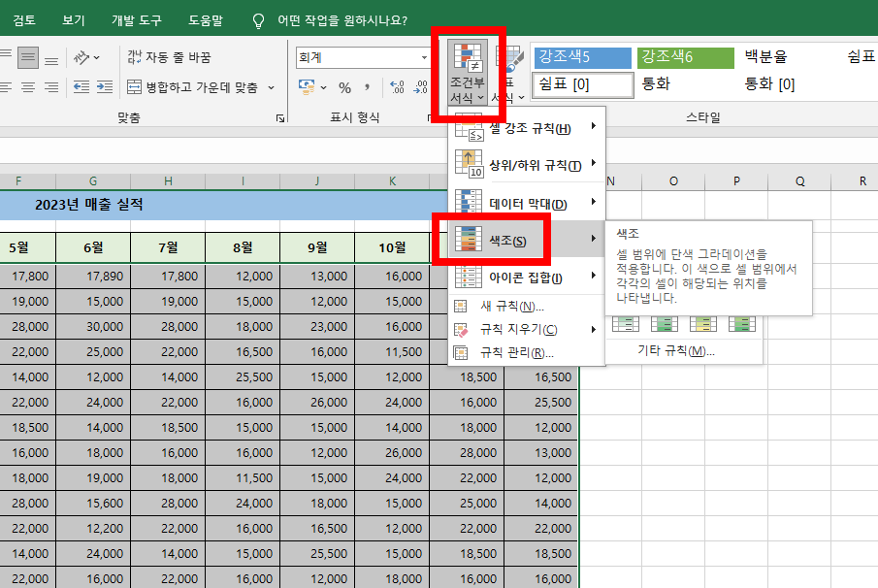The image size is (878, 588).
Task: Choose 새 규칙(N)... menu entry
Action: pos(527,307)
